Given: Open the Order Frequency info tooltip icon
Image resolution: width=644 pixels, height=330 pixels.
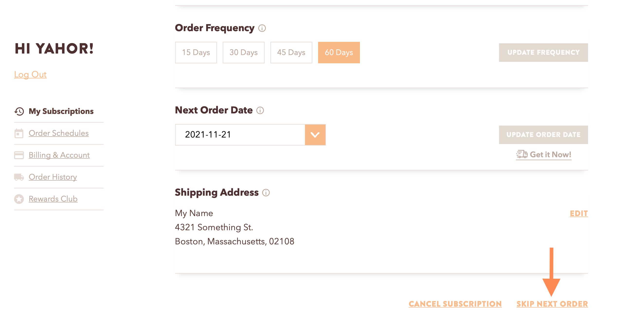Looking at the screenshot, I should (x=262, y=28).
